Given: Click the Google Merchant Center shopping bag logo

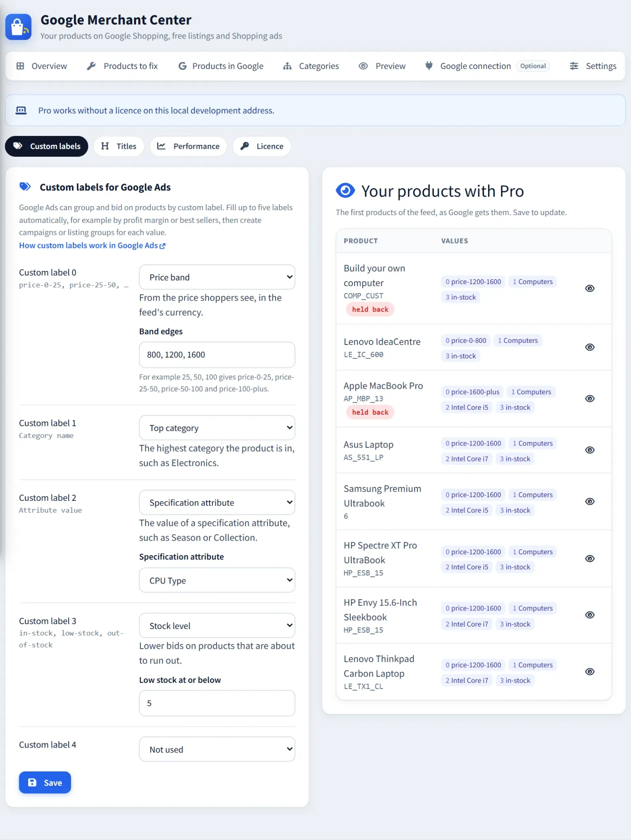Looking at the screenshot, I should (x=18, y=27).
